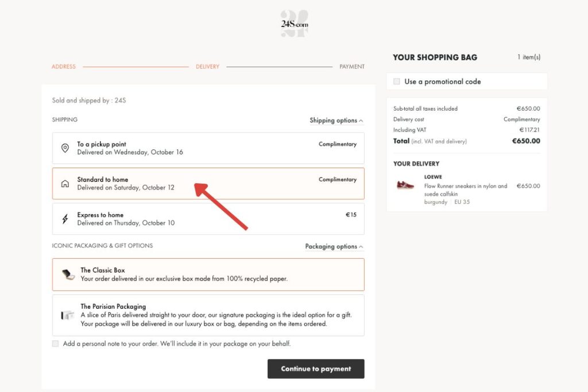Choose The Classic Box packaging
Screen dimensions: 588x392
(x=208, y=274)
